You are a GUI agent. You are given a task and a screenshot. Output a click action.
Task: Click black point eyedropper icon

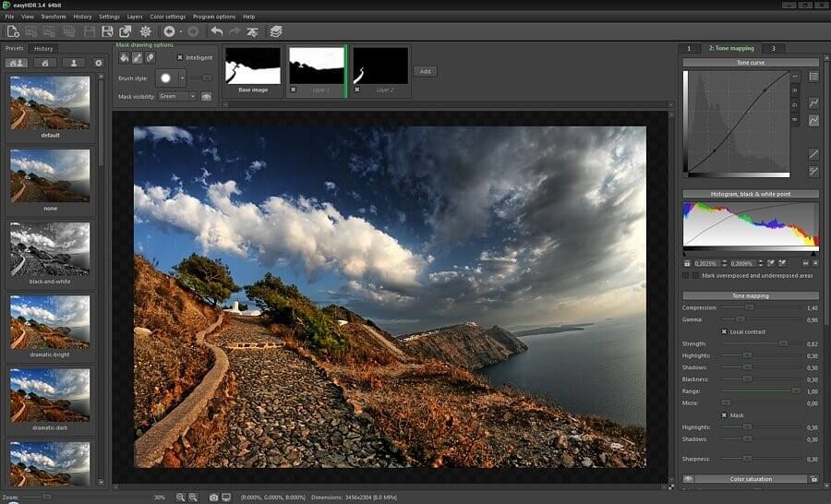pos(771,263)
